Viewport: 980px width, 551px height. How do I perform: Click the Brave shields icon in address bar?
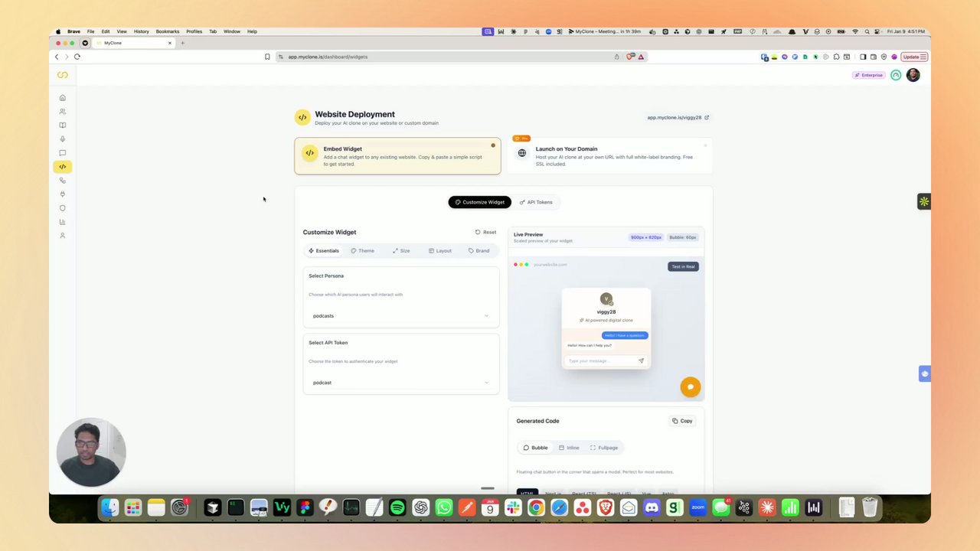point(629,57)
